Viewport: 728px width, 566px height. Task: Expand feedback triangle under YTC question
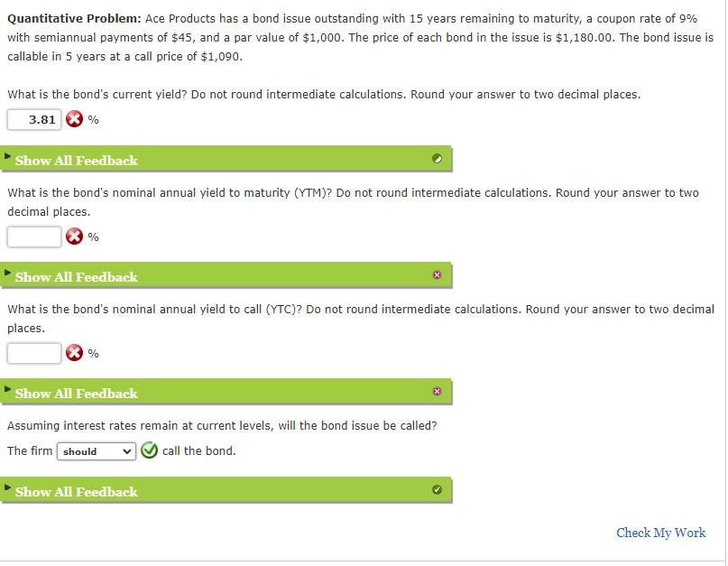8,390
